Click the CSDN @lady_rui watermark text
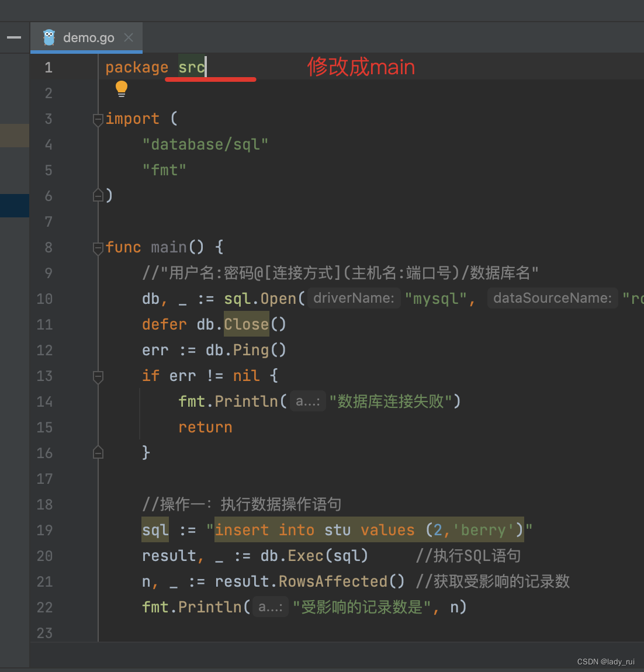This screenshot has width=644, height=672. [x=605, y=661]
